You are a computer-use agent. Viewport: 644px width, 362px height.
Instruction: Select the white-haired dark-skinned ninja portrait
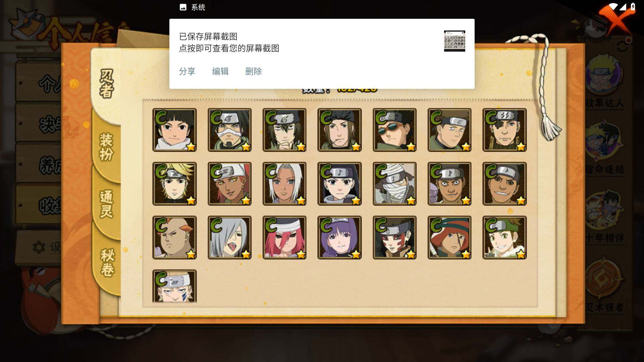pos(284,184)
